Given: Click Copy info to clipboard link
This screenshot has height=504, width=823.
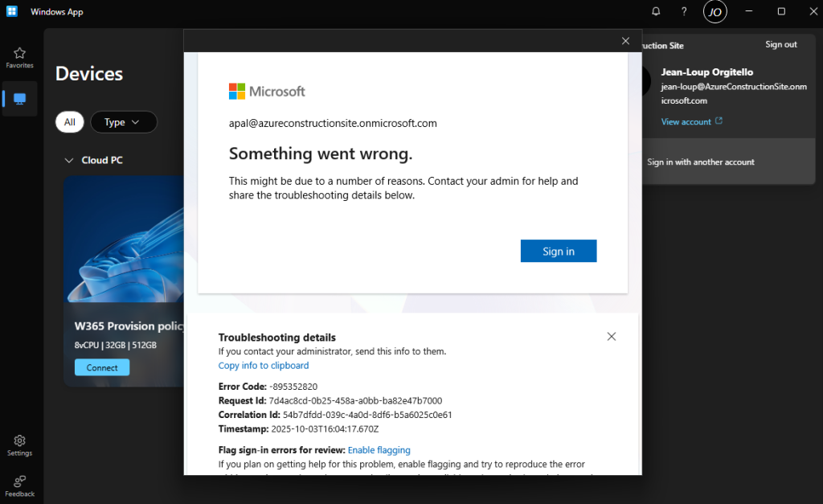Looking at the screenshot, I should [264, 365].
